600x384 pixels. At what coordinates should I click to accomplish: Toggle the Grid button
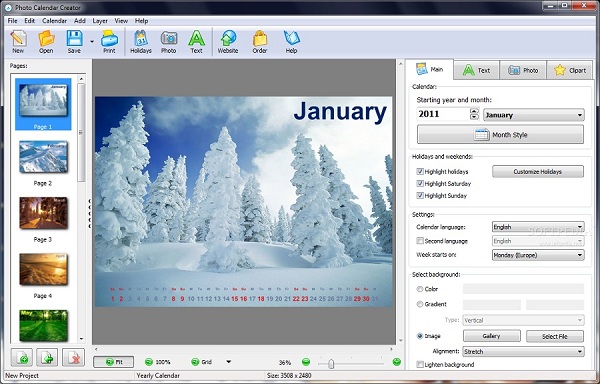pos(202,362)
